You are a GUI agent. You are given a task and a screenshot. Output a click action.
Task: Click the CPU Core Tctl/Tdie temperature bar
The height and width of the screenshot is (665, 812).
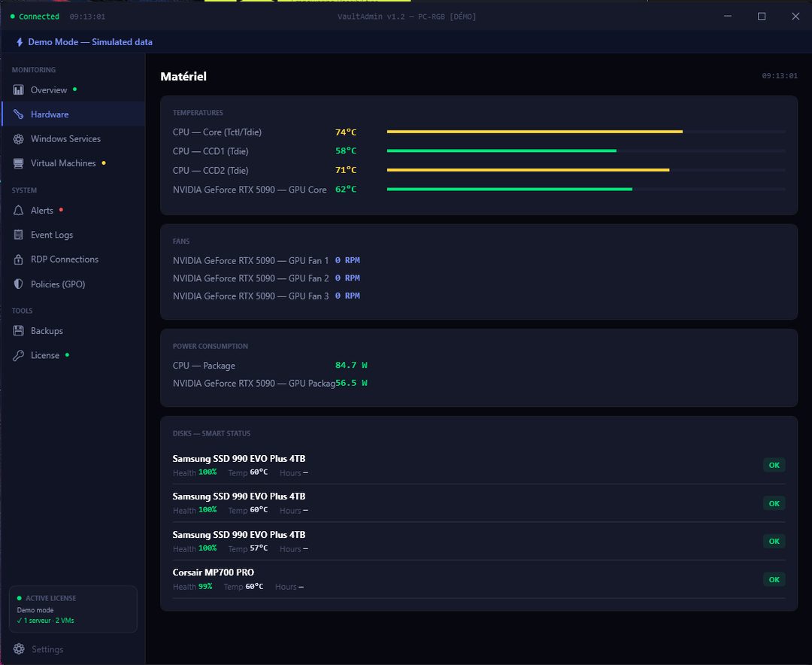pos(586,132)
